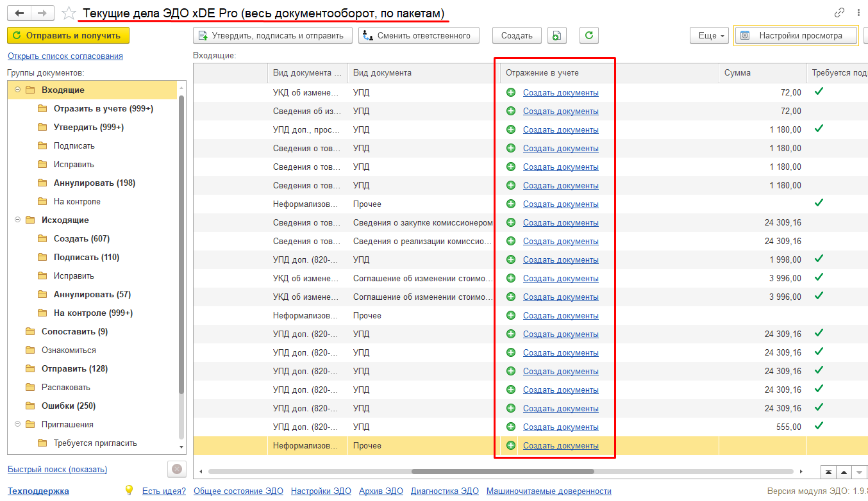Click folder icon next to Ошибки (250)
This screenshot has width=868, height=501.
pos(30,406)
